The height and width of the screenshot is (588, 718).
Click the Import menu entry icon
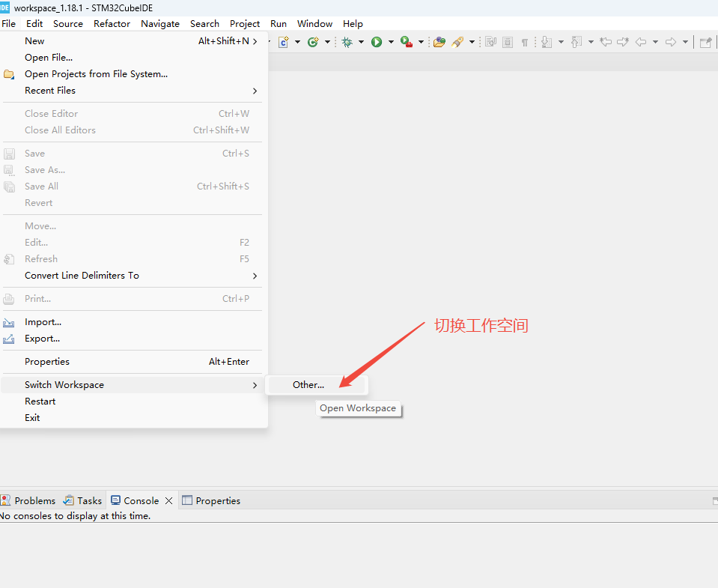click(x=9, y=323)
